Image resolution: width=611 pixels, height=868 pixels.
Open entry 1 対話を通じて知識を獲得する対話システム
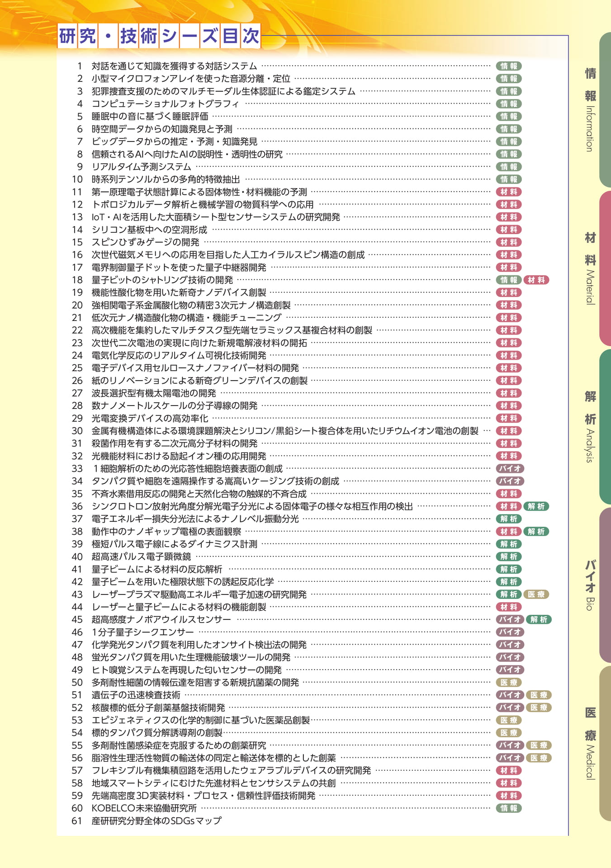[x=174, y=66]
